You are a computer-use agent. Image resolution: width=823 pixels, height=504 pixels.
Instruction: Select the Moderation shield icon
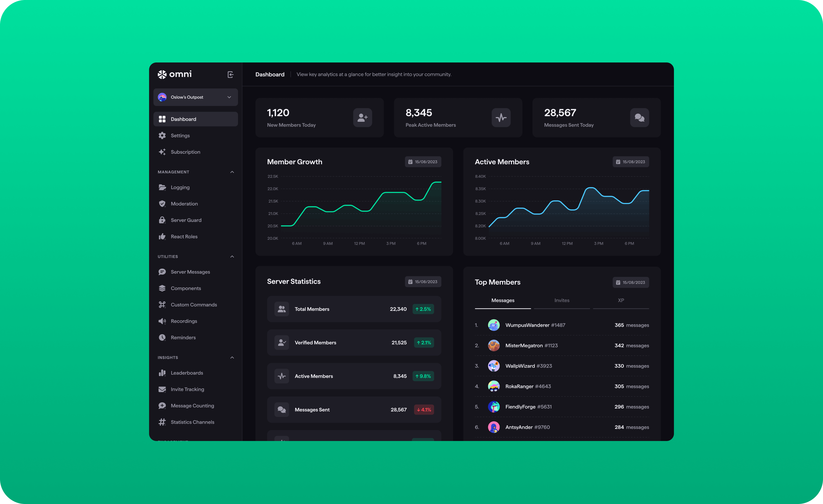click(162, 203)
